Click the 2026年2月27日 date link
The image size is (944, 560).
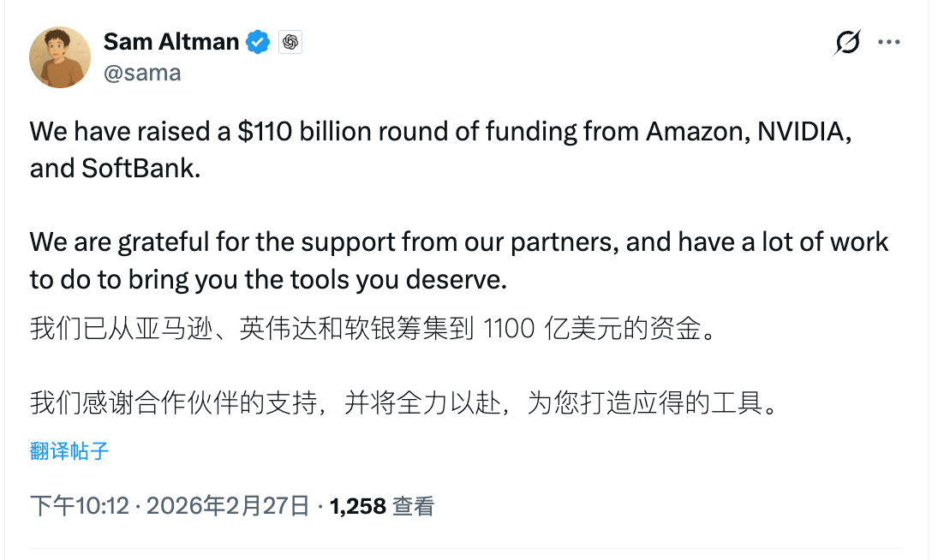point(224,505)
